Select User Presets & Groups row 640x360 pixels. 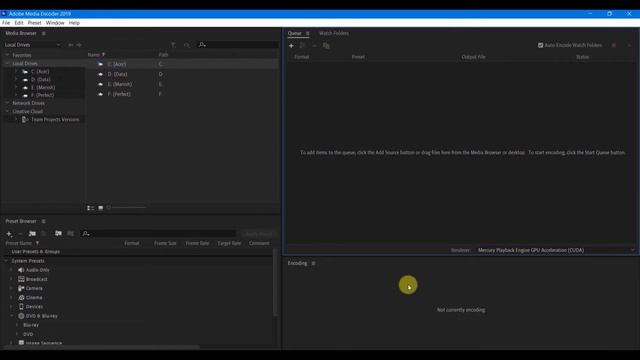(x=36, y=252)
